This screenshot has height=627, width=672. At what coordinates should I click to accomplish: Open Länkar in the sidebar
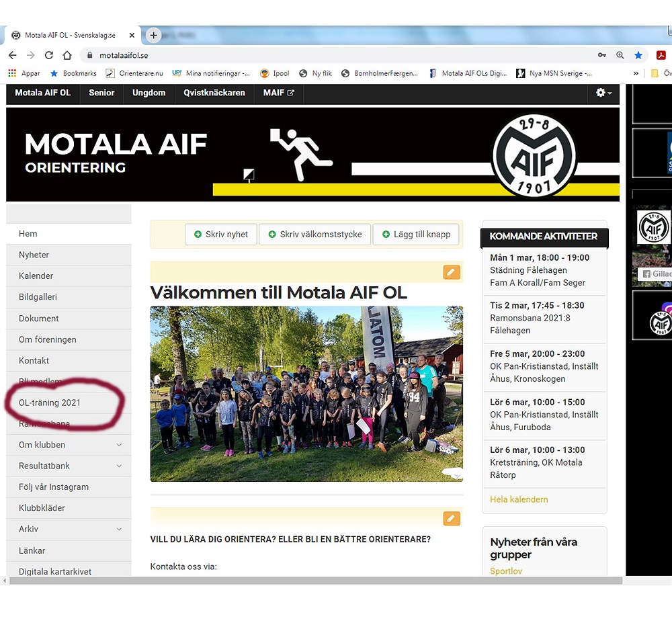69,550
